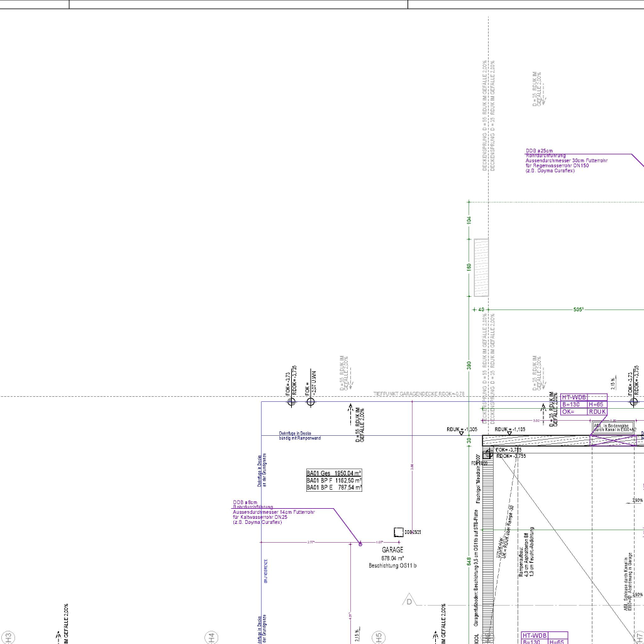The image size is (644, 644).
Task: Select the section marker triangle labeled D
Action: pos(409,601)
